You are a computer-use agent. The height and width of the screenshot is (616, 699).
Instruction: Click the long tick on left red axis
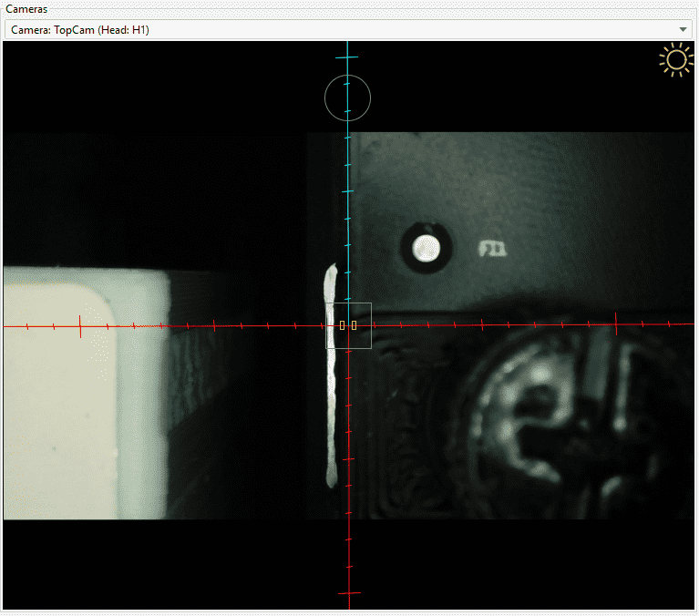click(x=81, y=326)
